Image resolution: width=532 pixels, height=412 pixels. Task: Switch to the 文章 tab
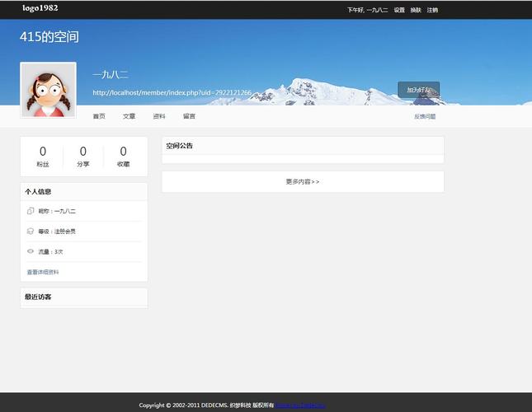click(129, 117)
